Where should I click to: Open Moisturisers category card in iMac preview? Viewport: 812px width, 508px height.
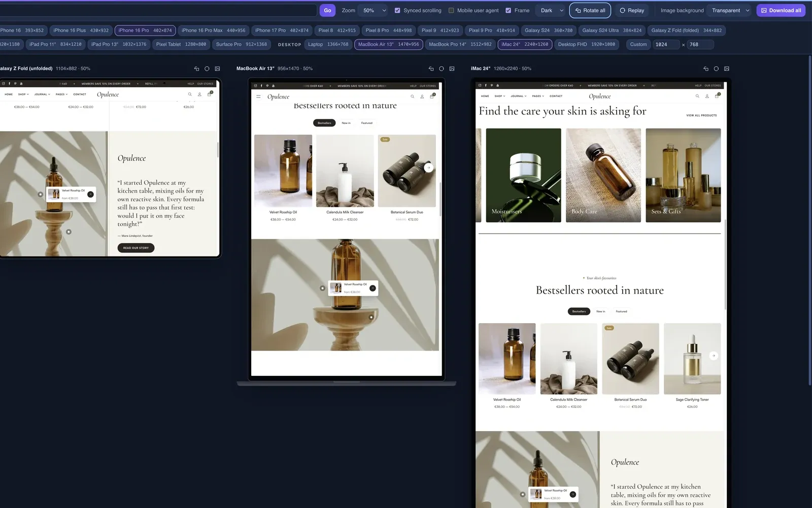click(x=523, y=175)
